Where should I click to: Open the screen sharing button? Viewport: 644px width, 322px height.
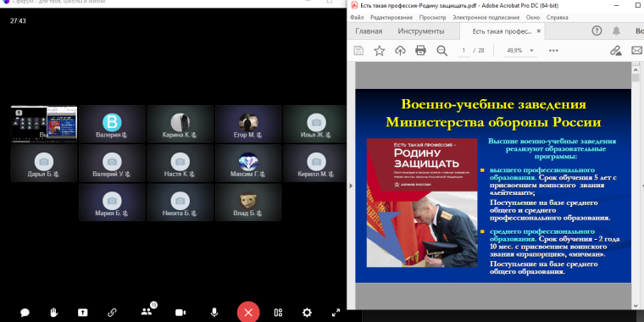[82, 313]
